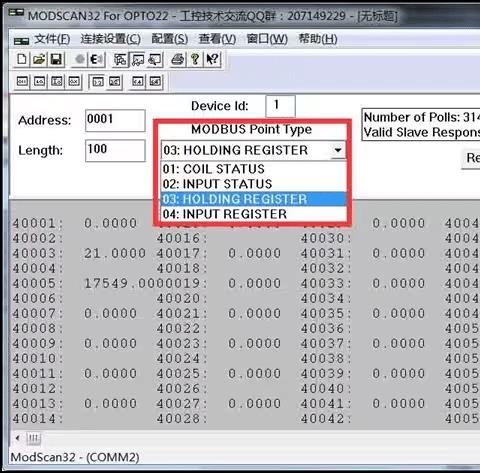The width and height of the screenshot is (480, 473).
Task: Click the 40021: register label
Action: (x=182, y=314)
